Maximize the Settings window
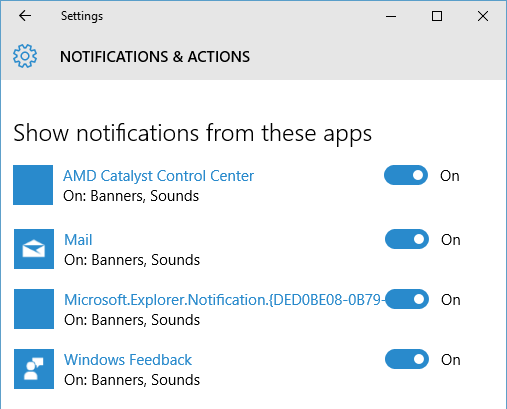Viewport: 507px width, 409px height. [x=437, y=16]
